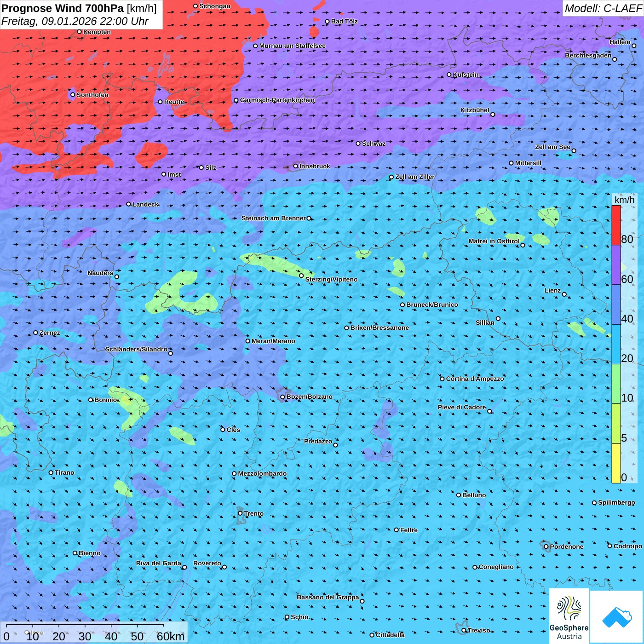The image size is (644, 644).
Task: Click the Hallein label
Action: coord(620,42)
